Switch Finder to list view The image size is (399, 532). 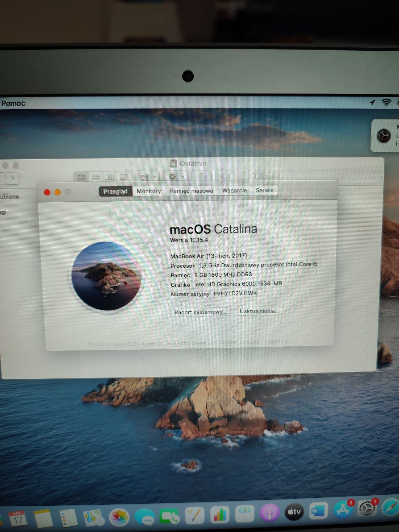pos(96,177)
